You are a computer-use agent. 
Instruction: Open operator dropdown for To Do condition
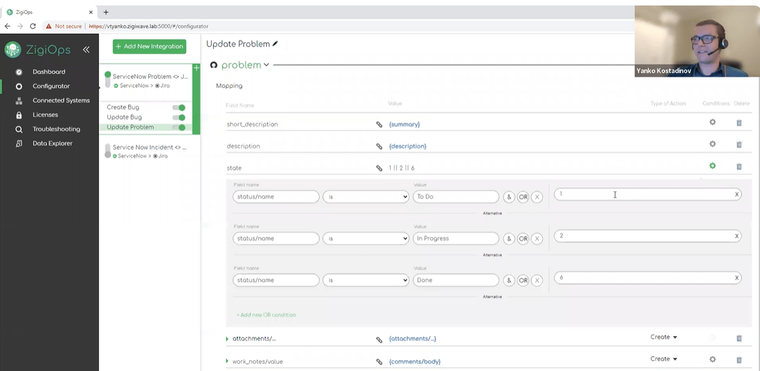coord(365,197)
